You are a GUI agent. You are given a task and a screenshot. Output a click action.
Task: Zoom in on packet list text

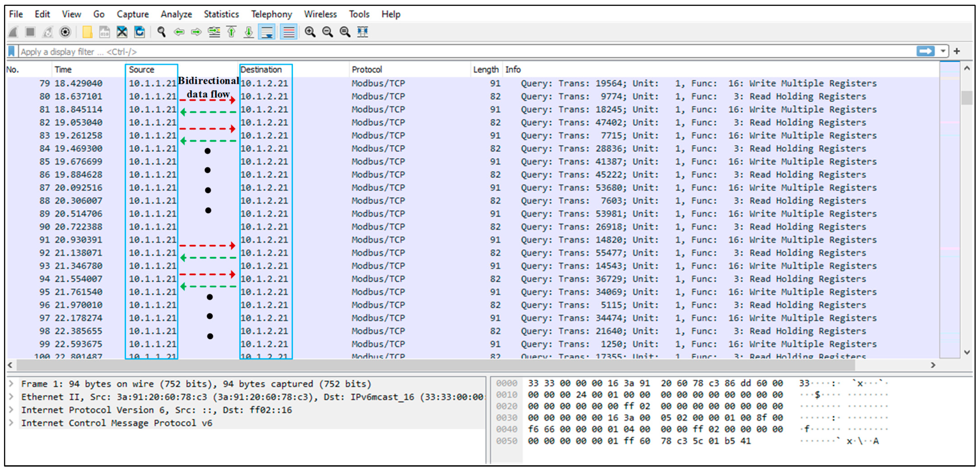click(310, 32)
